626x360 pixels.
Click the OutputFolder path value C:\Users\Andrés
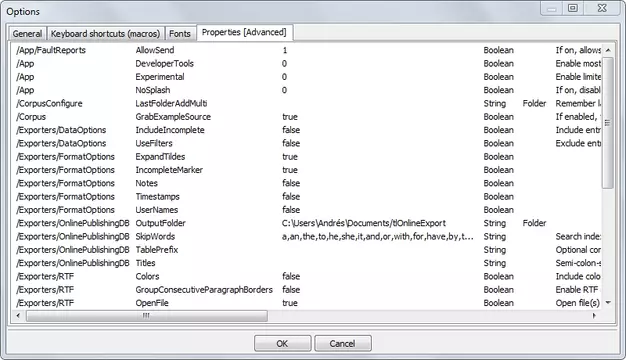click(x=364, y=223)
